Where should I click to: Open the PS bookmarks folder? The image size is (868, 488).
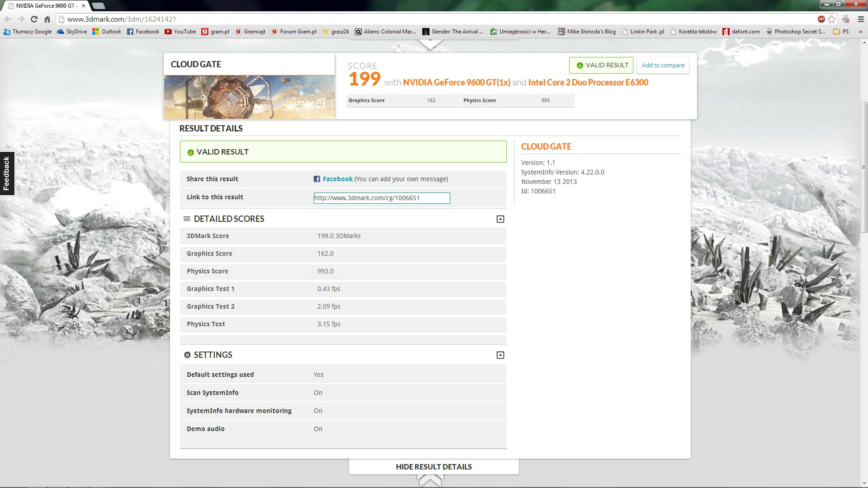point(841,32)
